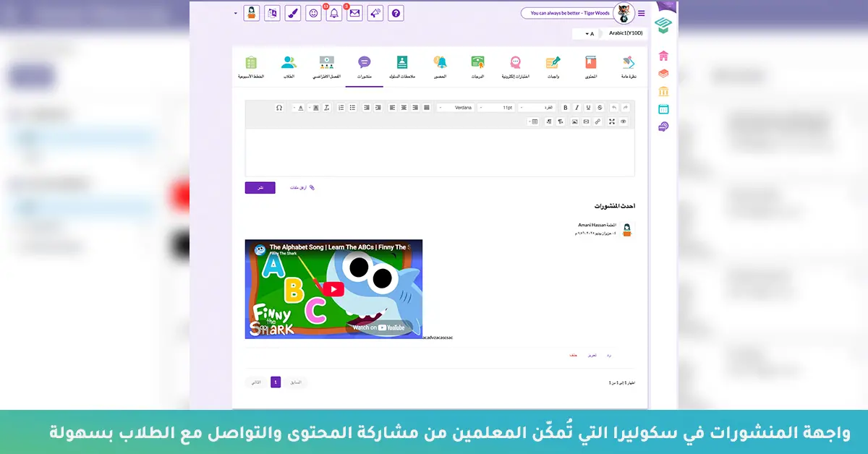Apply text color with the A swatch
The height and width of the screenshot is (454, 868).
tap(301, 108)
